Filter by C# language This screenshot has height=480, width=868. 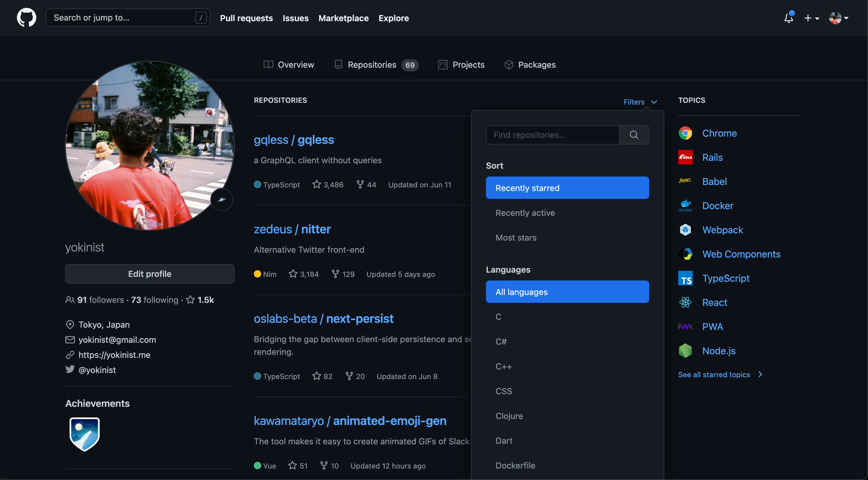[568, 342]
